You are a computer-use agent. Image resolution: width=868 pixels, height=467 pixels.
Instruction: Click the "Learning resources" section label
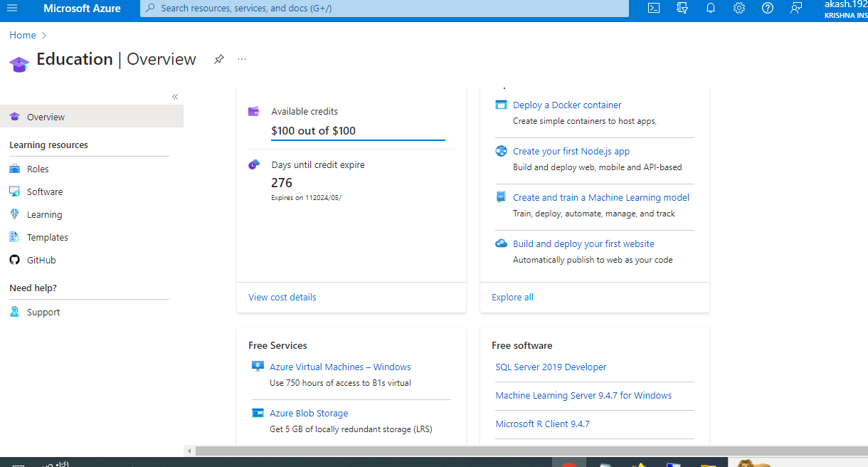pyautogui.click(x=48, y=145)
